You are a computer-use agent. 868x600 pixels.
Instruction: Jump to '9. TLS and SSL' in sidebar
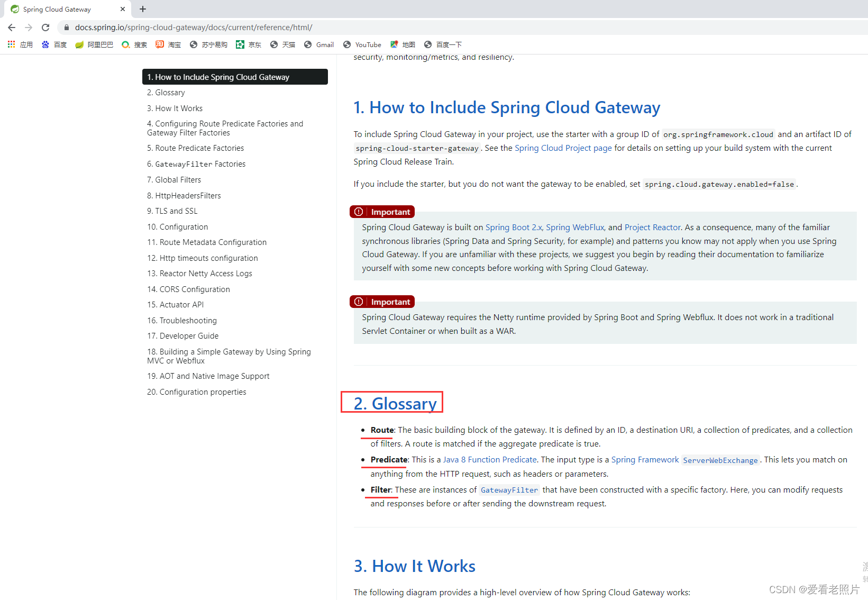[x=172, y=211]
